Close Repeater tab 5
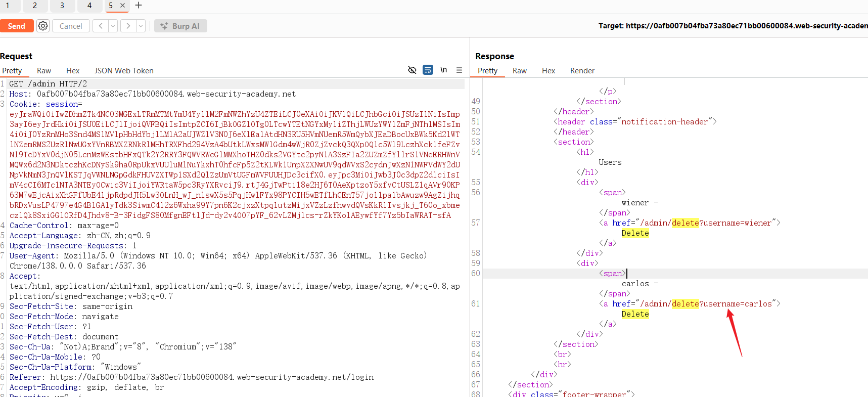This screenshot has height=397, width=868. tap(122, 5)
